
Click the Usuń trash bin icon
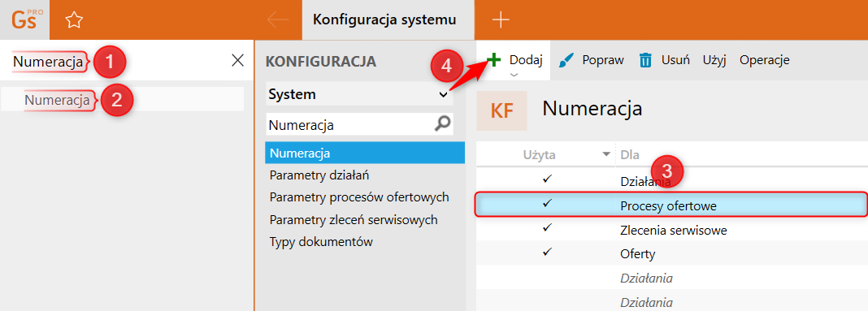pos(645,60)
